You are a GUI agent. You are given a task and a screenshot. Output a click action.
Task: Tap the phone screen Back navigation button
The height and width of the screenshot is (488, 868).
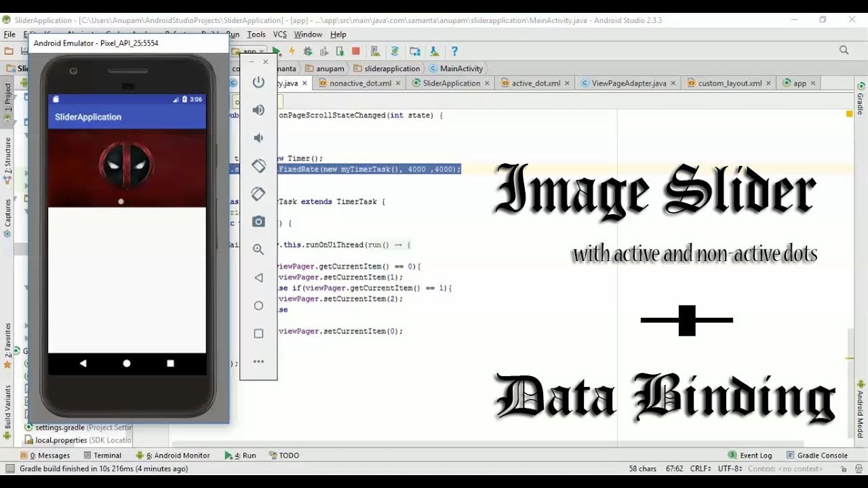[x=83, y=363]
